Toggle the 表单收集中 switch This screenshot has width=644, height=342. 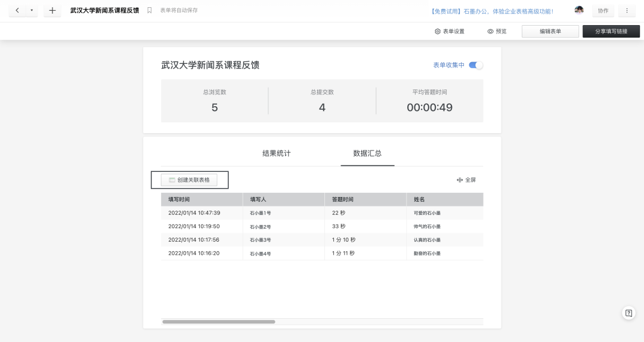coord(476,65)
